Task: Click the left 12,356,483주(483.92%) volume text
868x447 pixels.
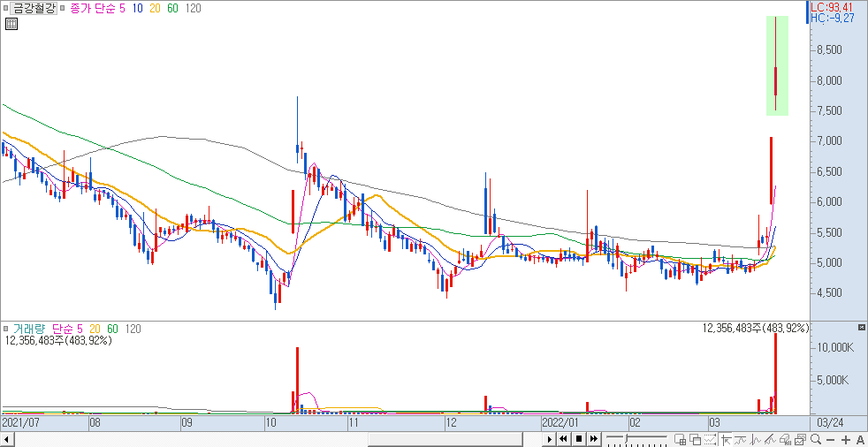Action: point(58,341)
